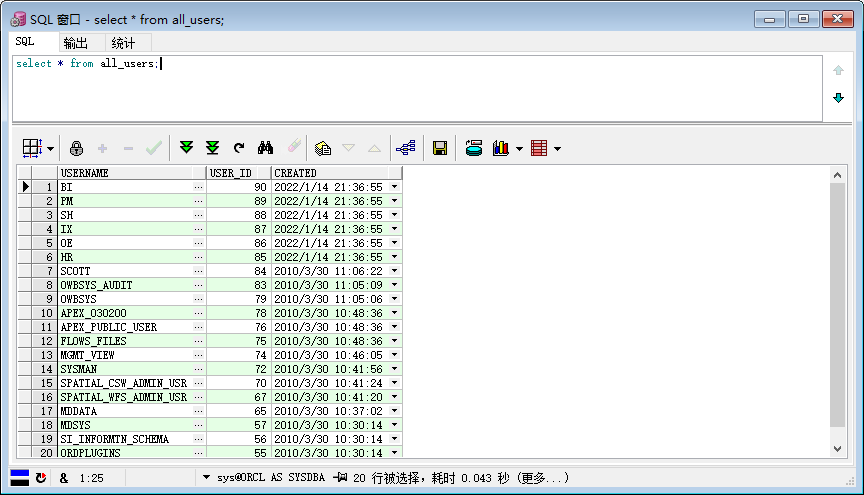Click the previous statement up arrow
The height and width of the screenshot is (495, 864).
(838, 70)
